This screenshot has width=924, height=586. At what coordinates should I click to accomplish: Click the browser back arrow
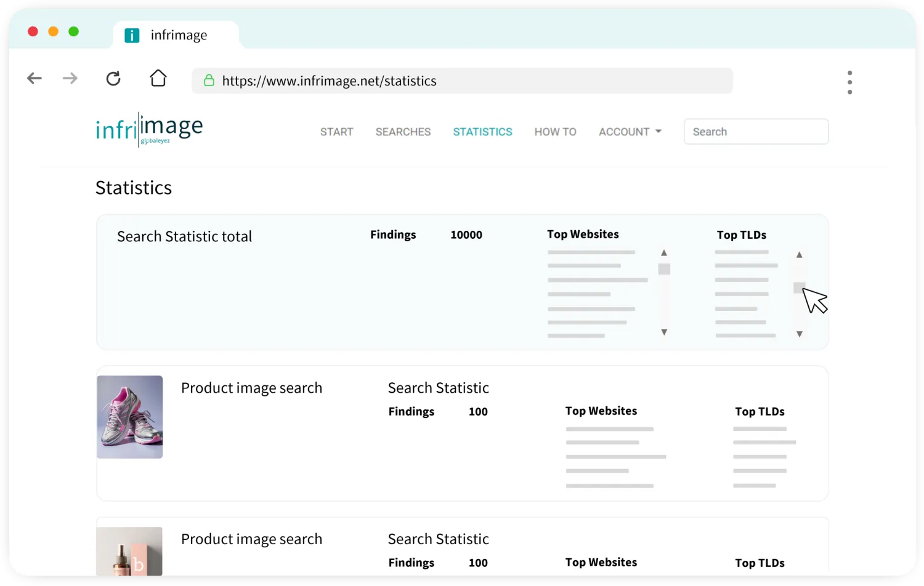[34, 78]
